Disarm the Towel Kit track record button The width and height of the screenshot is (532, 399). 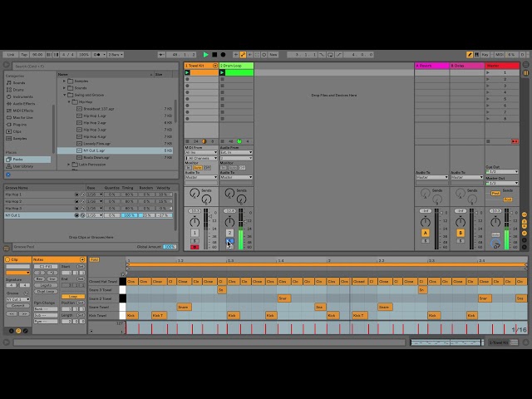click(x=195, y=247)
